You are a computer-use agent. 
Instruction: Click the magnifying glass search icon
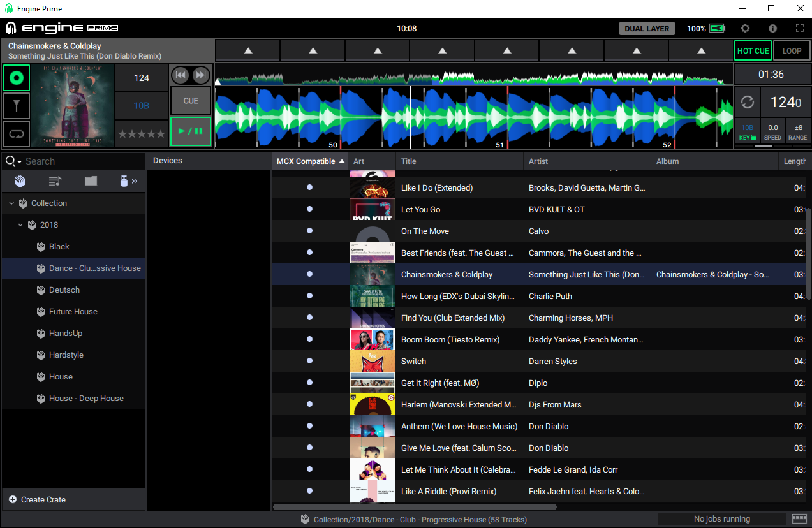pyautogui.click(x=10, y=161)
